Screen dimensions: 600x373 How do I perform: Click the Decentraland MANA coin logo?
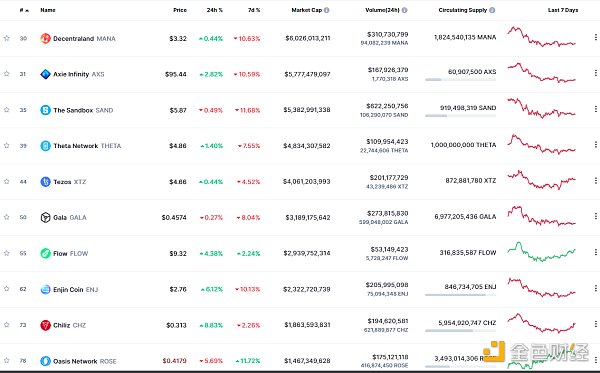pyautogui.click(x=46, y=38)
